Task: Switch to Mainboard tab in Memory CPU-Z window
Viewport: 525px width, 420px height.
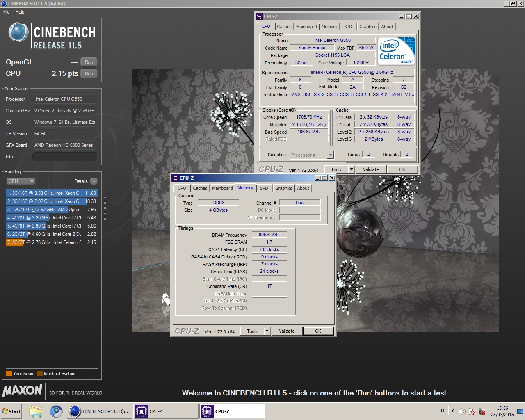Action: click(x=222, y=188)
